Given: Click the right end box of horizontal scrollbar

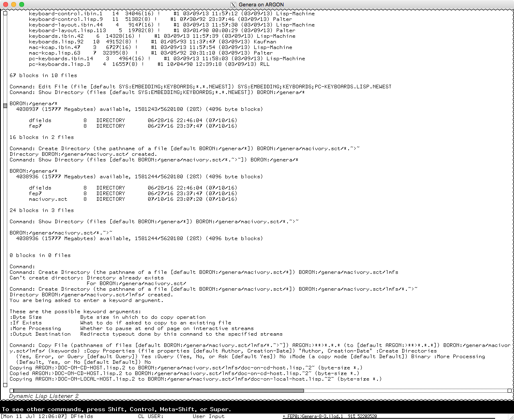Looking at the screenshot, I should click(509, 390).
